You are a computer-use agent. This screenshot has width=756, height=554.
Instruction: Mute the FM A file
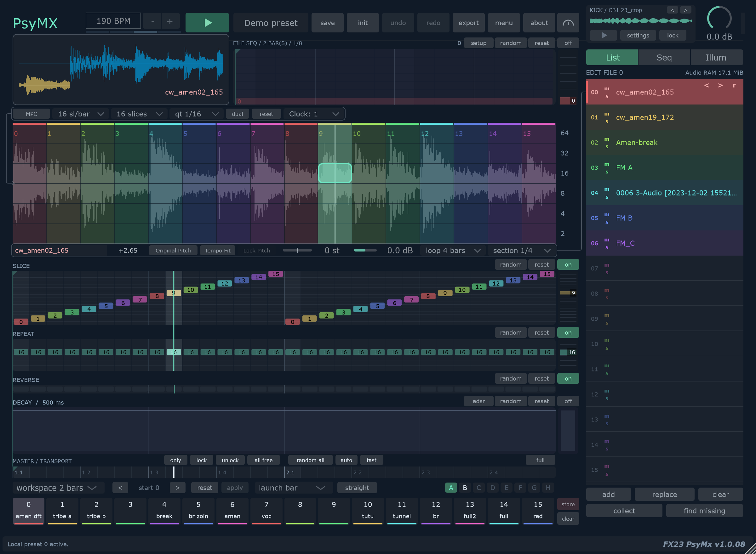[607, 164]
